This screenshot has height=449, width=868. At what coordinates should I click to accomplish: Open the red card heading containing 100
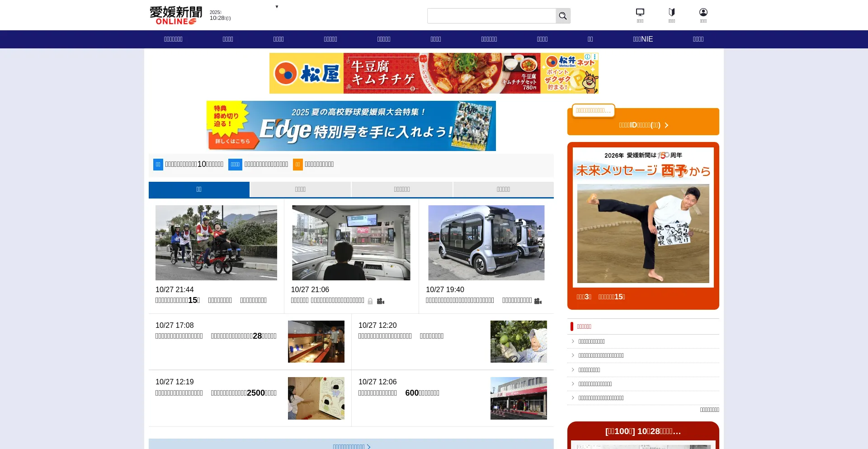click(643, 431)
